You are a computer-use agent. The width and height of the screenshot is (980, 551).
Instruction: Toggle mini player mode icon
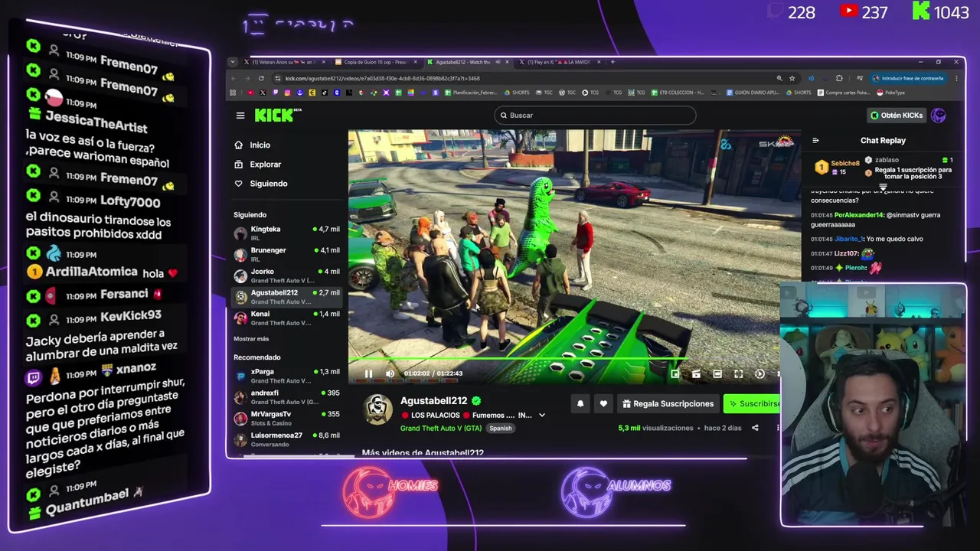click(x=675, y=373)
